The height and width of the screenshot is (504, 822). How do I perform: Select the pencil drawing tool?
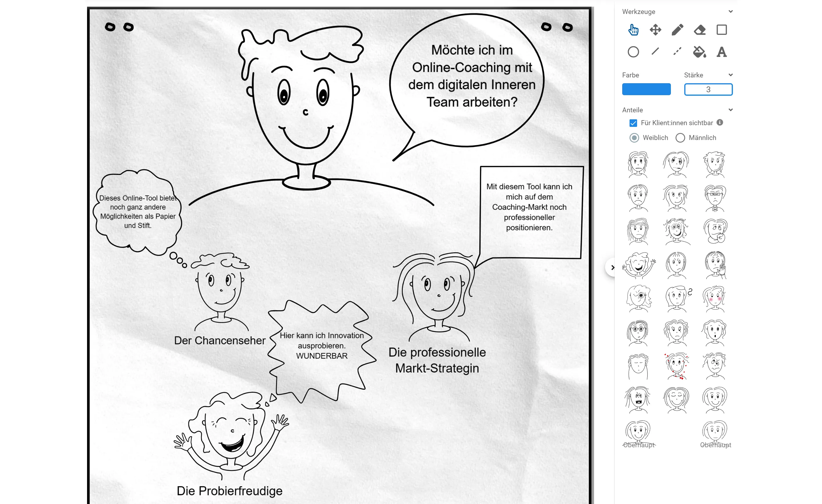tap(677, 30)
